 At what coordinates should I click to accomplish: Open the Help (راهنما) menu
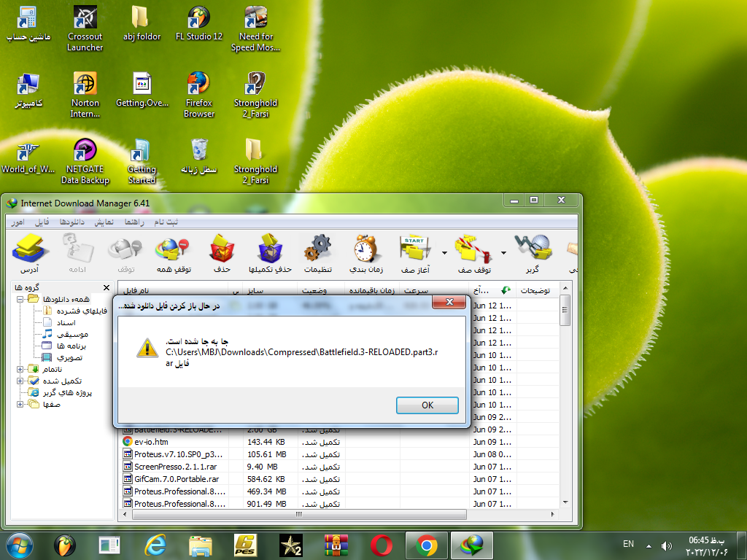point(135,221)
